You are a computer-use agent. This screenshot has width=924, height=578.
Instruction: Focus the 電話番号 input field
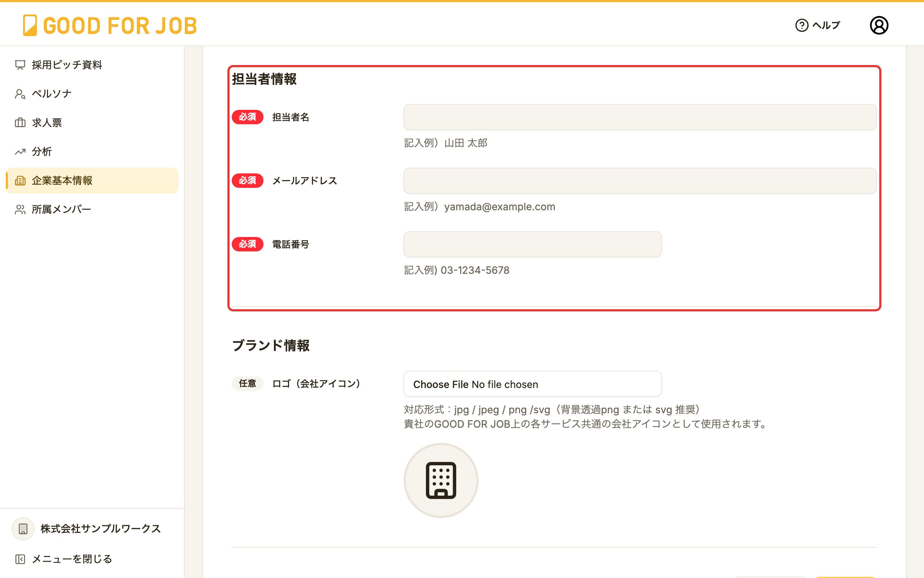tap(532, 244)
